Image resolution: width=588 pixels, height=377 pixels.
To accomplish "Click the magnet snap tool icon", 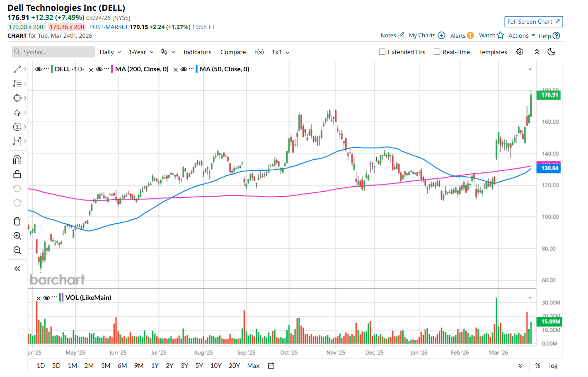I will (17, 160).
